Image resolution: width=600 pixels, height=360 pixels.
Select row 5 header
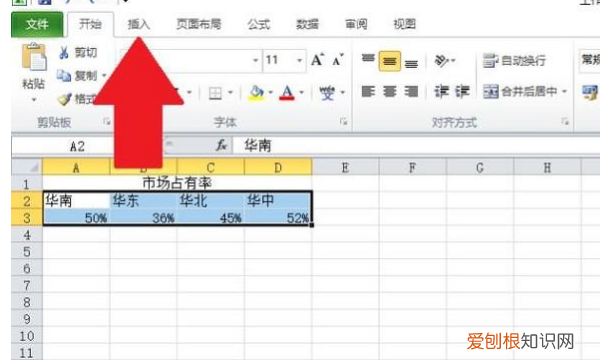click(27, 251)
